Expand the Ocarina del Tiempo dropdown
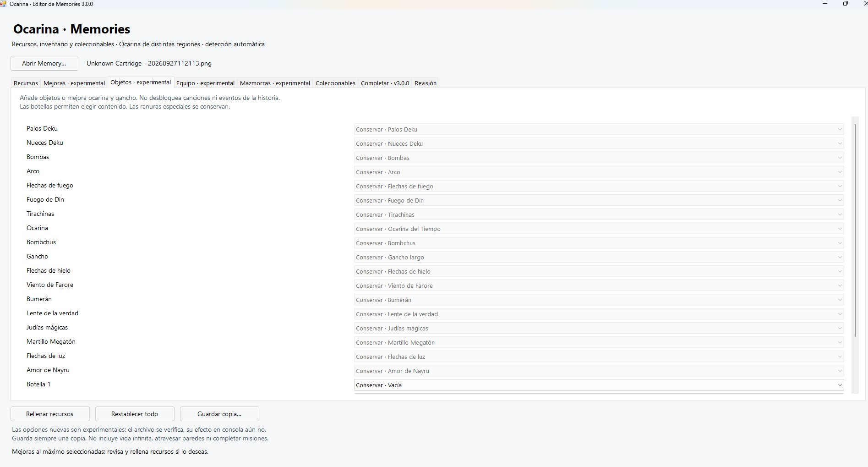 [599, 229]
